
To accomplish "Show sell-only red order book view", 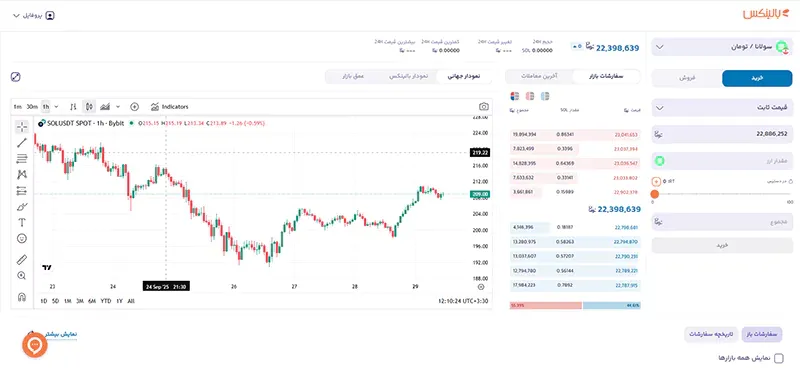I will tap(530, 96).
